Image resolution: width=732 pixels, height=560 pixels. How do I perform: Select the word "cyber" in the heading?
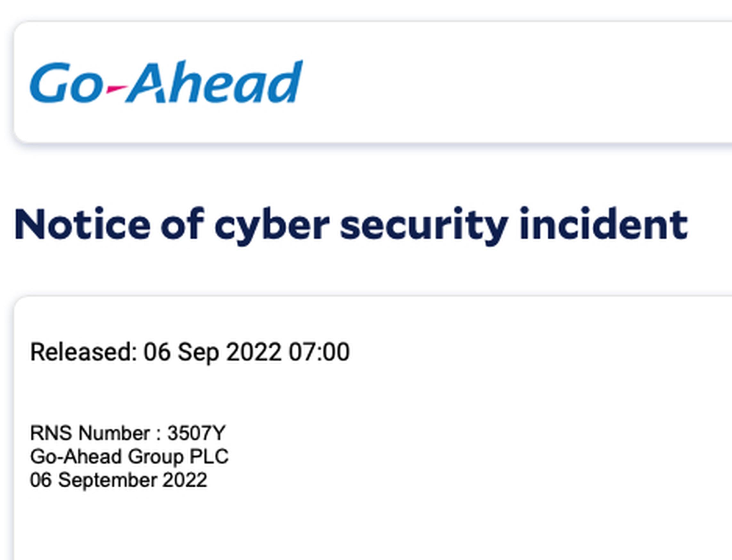pos(272,226)
